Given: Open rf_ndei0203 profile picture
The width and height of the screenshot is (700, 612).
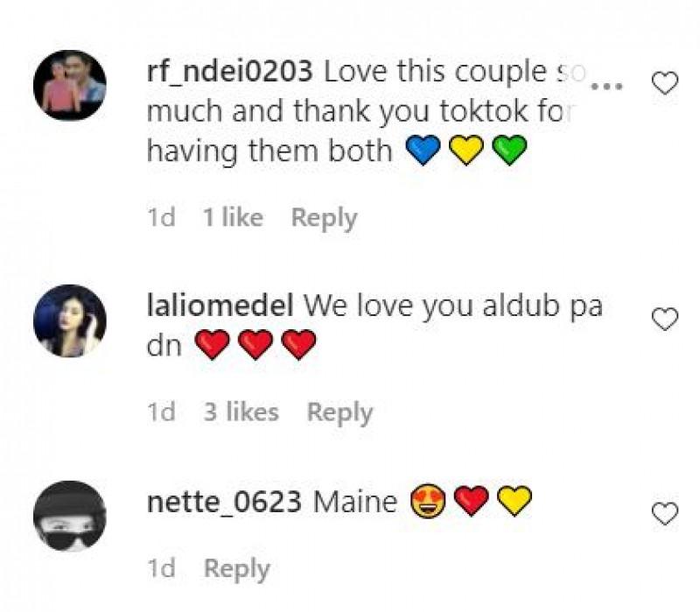Looking at the screenshot, I should (70, 85).
